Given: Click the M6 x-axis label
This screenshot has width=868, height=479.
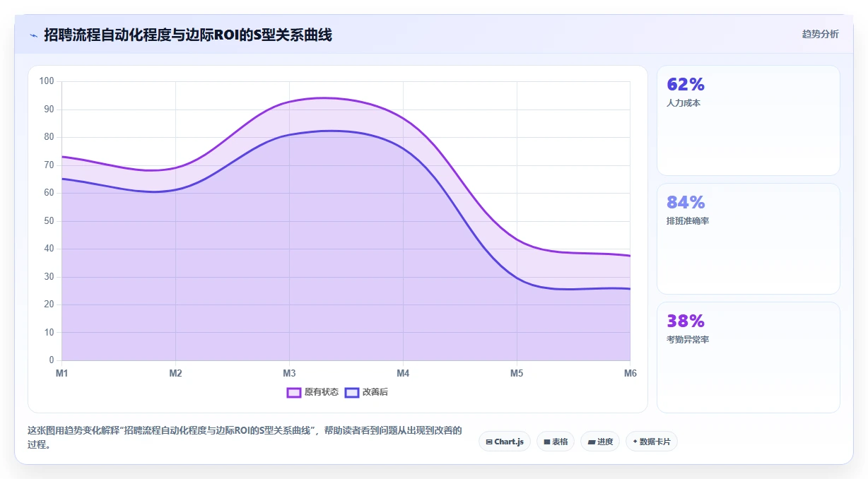Looking at the screenshot, I should 630,373.
